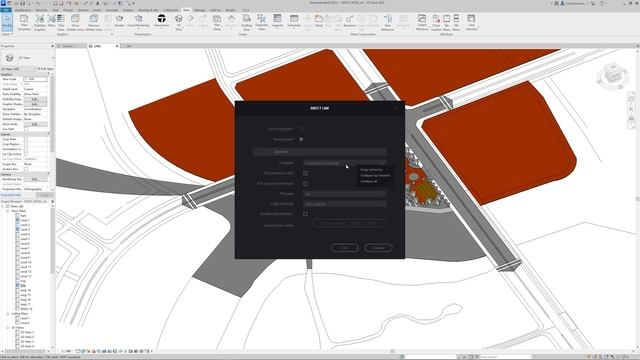The height and width of the screenshot is (360, 640).
Task: Click the Drafting View icon
Action: (247, 22)
